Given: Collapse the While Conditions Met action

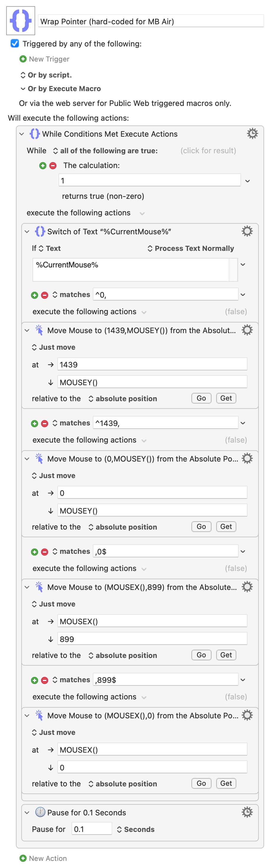Looking at the screenshot, I should pos(22,134).
